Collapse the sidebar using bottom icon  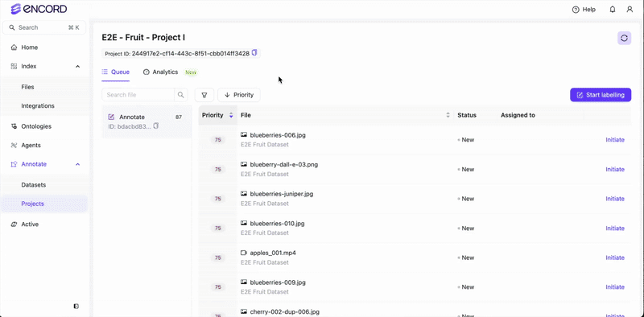[76, 306]
